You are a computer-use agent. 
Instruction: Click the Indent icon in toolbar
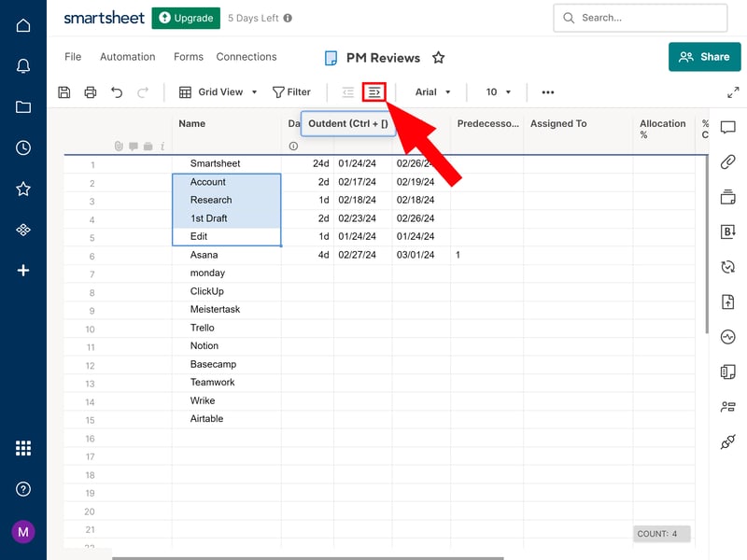tap(374, 91)
